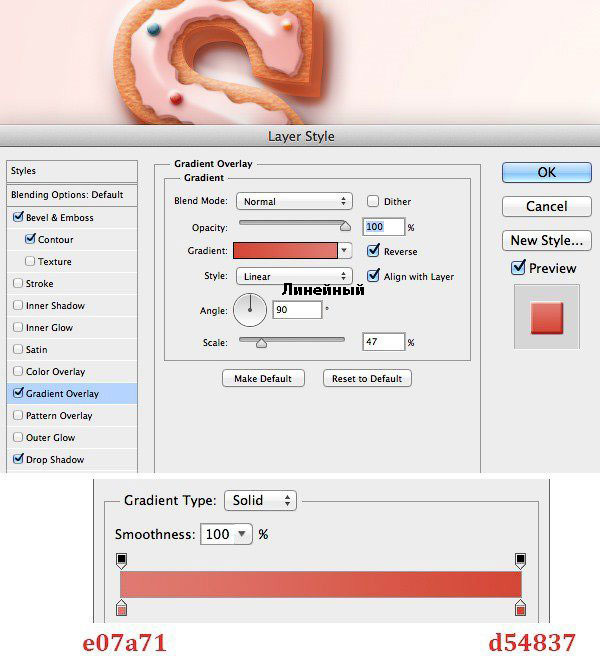Viewport: 600px width, 671px height.
Task: Select the Contour label
Action: click(x=56, y=240)
